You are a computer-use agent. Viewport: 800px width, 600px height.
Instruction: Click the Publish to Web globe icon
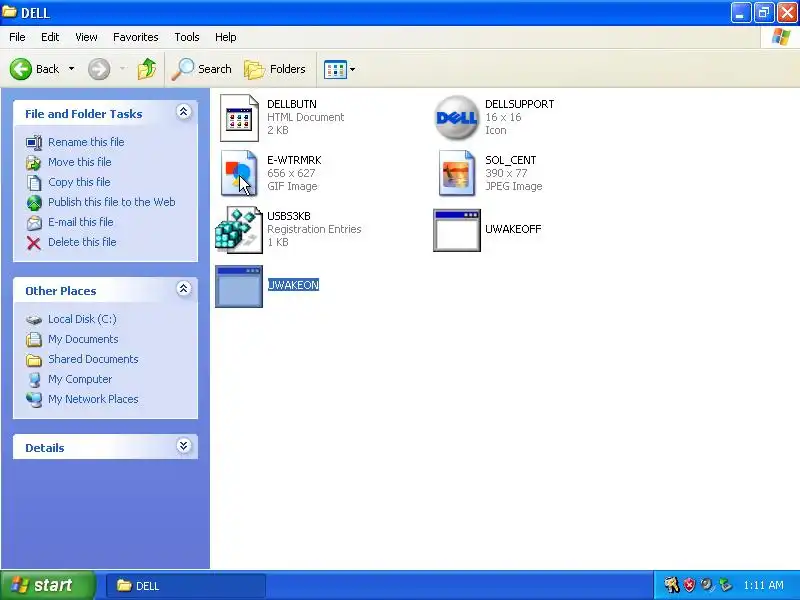point(34,203)
